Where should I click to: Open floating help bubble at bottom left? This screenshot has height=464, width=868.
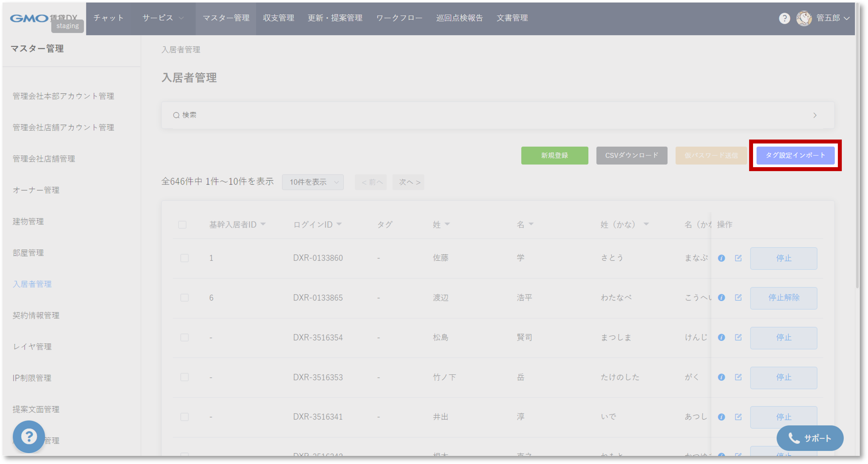point(29,436)
